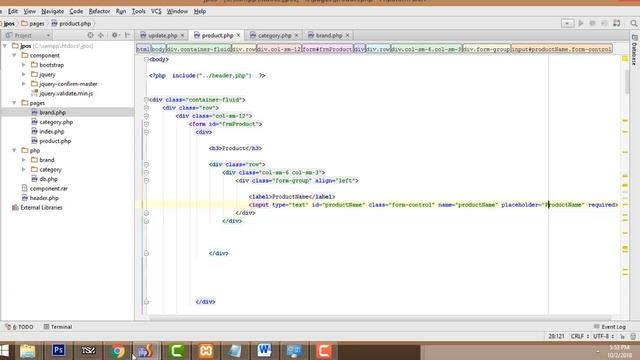Click the Debug icon in the top toolbar
The image size is (640, 360).
pos(592,23)
